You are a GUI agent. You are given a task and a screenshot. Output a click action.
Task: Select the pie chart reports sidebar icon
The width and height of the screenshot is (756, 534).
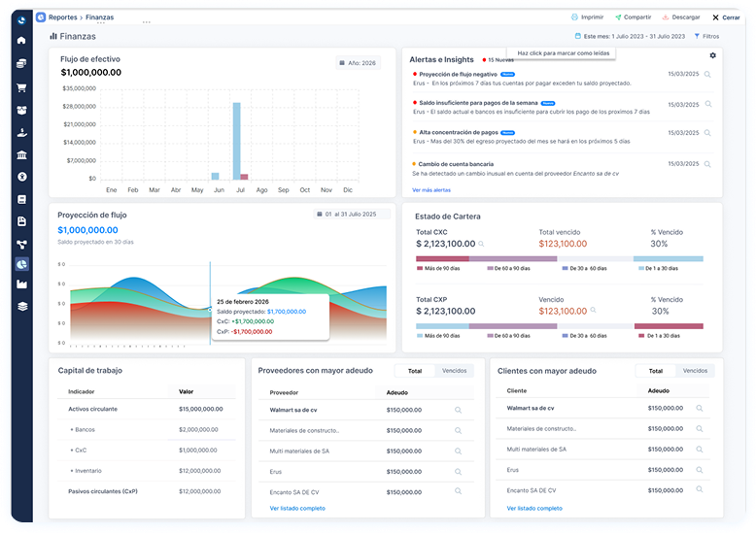pos(21,263)
